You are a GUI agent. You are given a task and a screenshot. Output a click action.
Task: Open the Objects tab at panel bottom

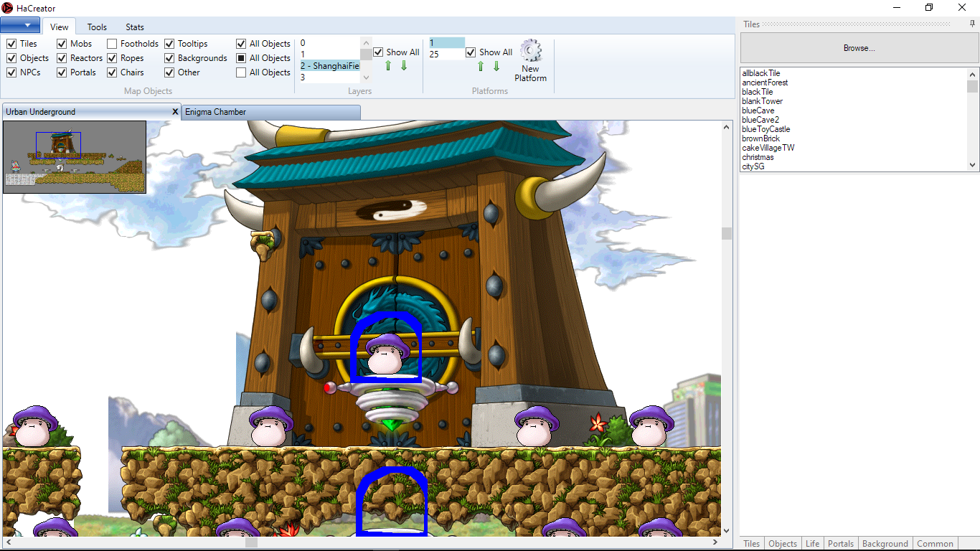pyautogui.click(x=783, y=544)
